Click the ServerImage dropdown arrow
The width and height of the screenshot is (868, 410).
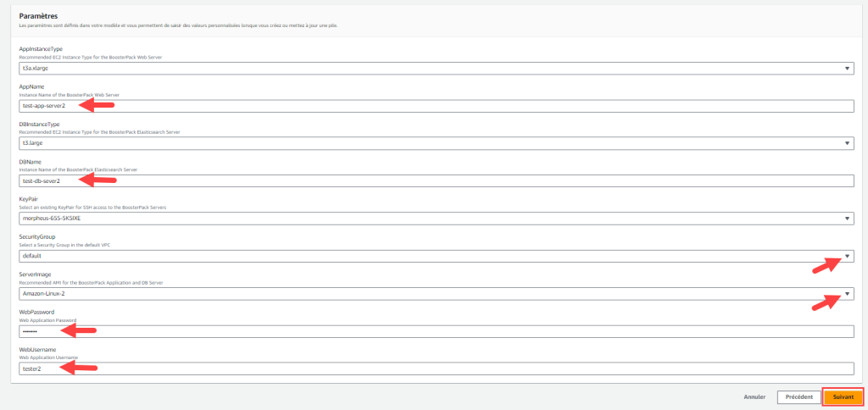tap(848, 293)
